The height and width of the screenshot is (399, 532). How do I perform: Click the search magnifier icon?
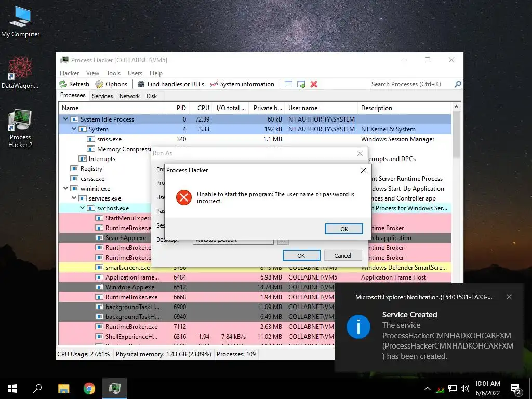(458, 84)
